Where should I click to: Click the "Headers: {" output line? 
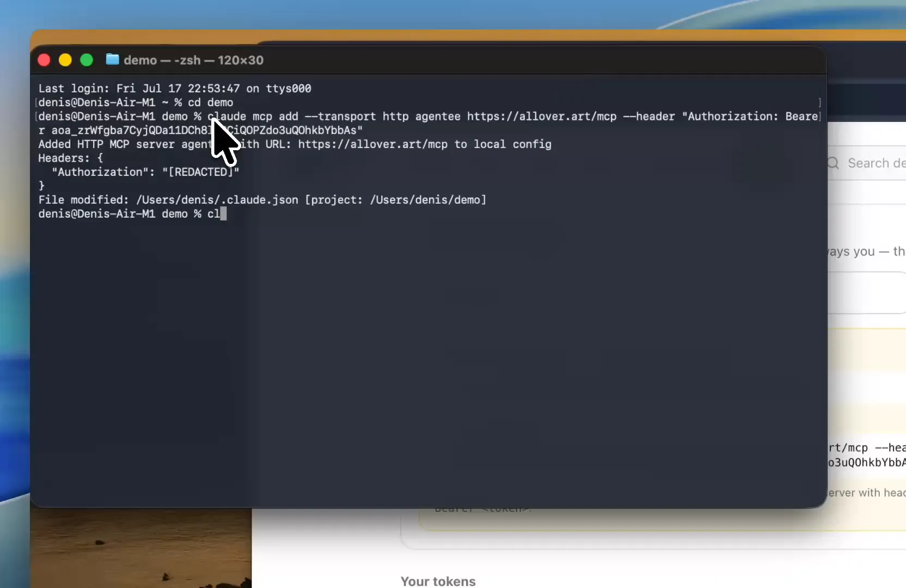pos(71,158)
